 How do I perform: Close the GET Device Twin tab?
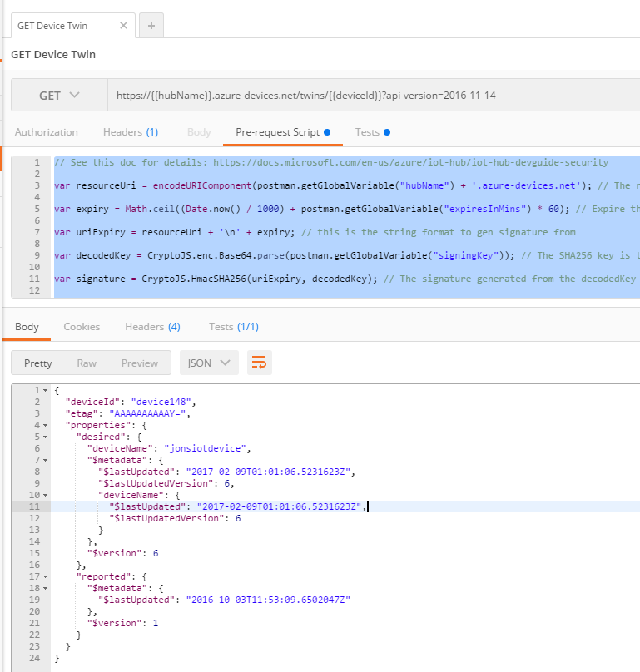coord(123,26)
